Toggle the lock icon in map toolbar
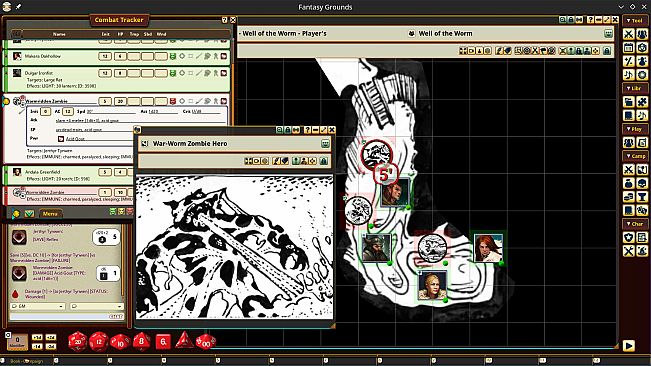This screenshot has width=651, height=366. [607, 51]
